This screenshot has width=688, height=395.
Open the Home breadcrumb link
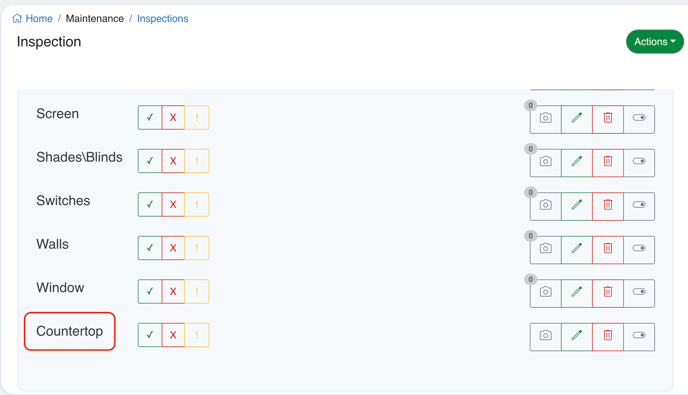(39, 18)
